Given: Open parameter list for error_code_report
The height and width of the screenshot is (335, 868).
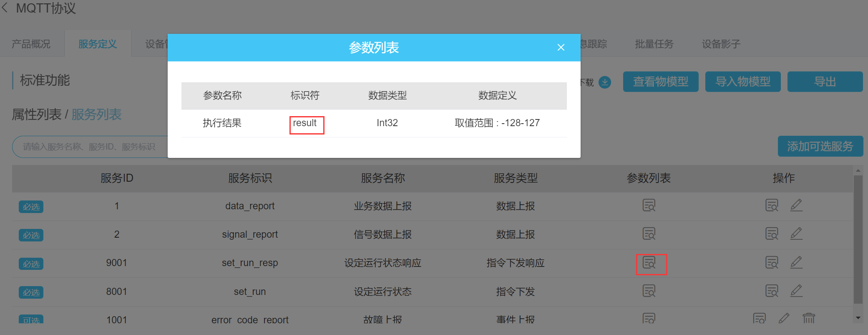Looking at the screenshot, I should pyautogui.click(x=649, y=318).
